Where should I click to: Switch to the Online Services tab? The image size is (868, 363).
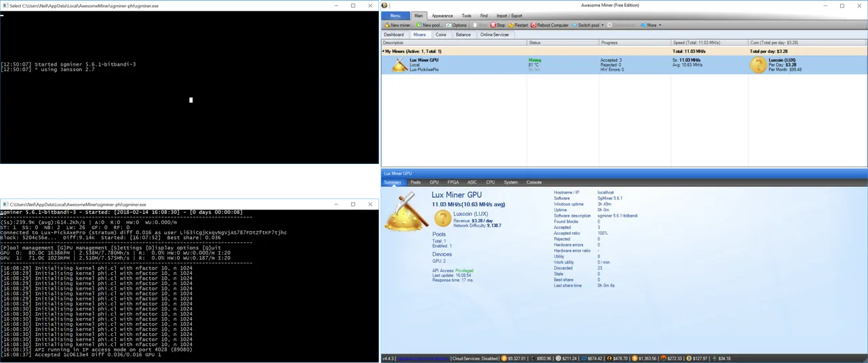coord(494,35)
